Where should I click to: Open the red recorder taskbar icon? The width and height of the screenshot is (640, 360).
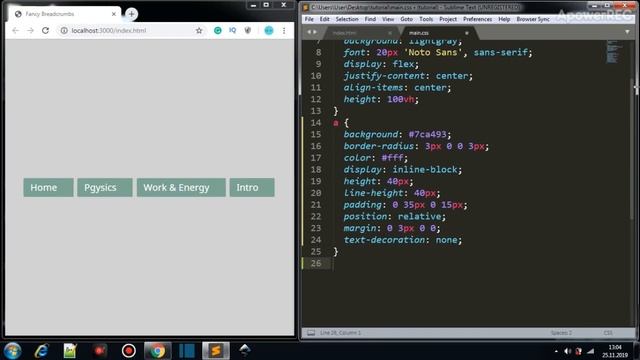99,351
